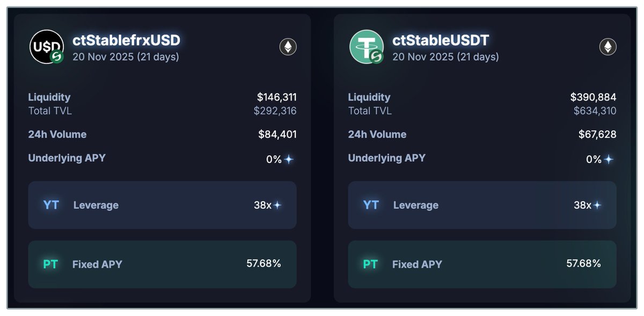The height and width of the screenshot is (316, 644).
Task: Click sparkle icon next to ctStableUSDT 38x leverage
Action: pos(597,205)
